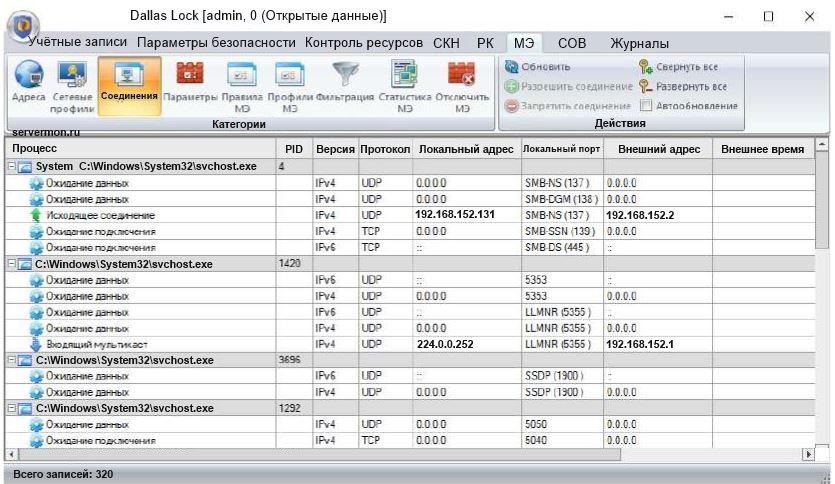The height and width of the screenshot is (484, 835).
Task: Sort by Локальный адрес column header
Action: (466, 149)
